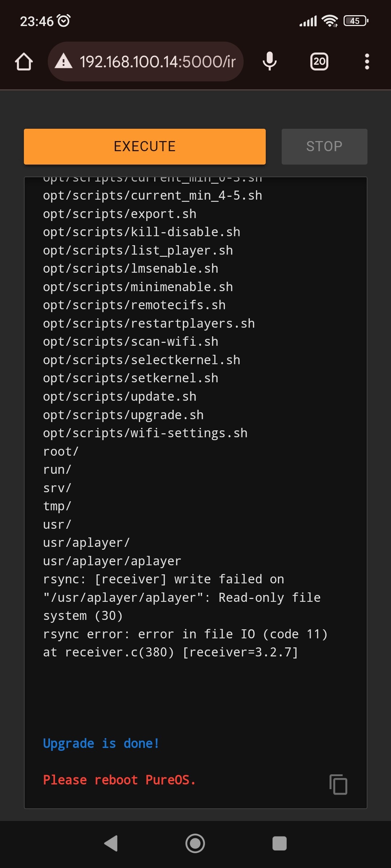Open the three-dot browser menu
Image resolution: width=391 pixels, height=868 pixels.
367,61
